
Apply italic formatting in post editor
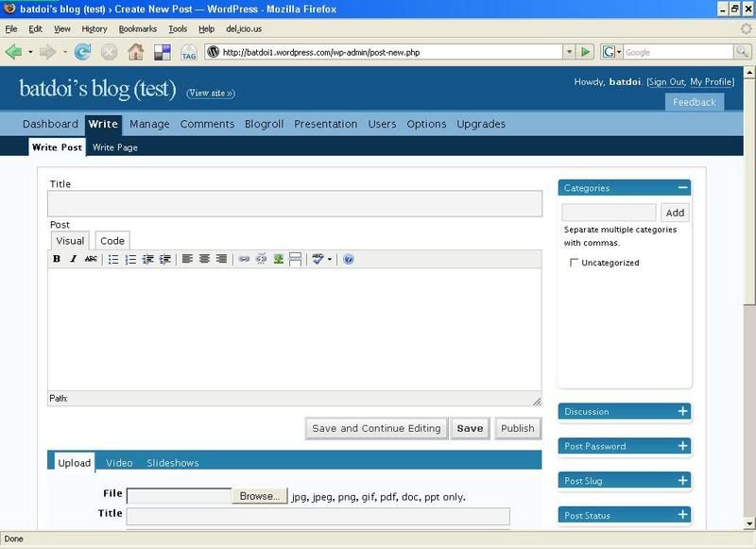tap(73, 259)
